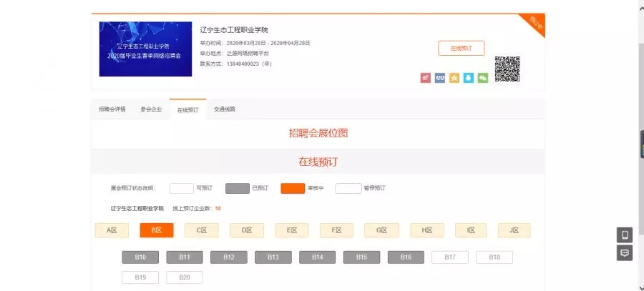The image size is (644, 291).
Task: Click the orange 审核中 legend swatch
Action: pos(292,188)
